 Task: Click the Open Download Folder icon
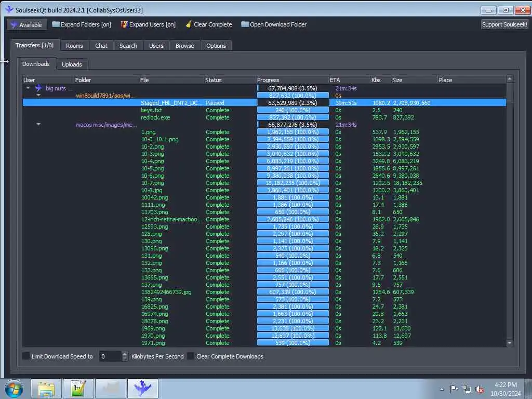(245, 24)
